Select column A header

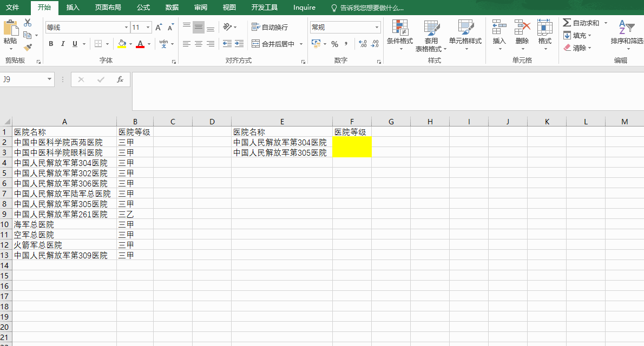(x=64, y=122)
